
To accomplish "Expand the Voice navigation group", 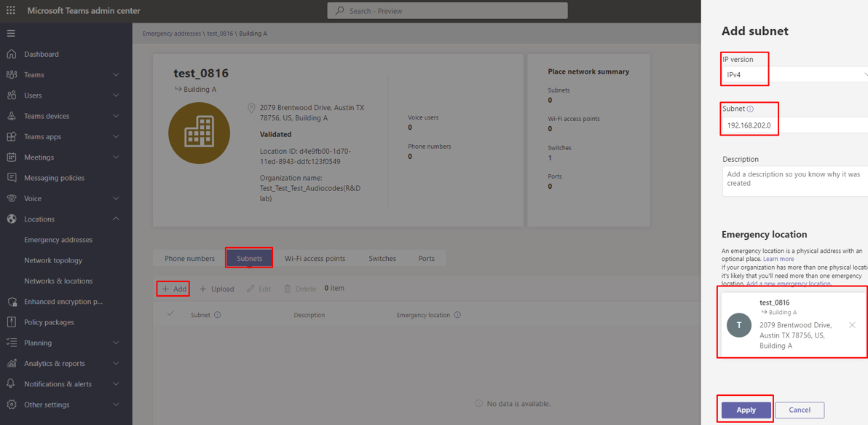I will pos(116,198).
